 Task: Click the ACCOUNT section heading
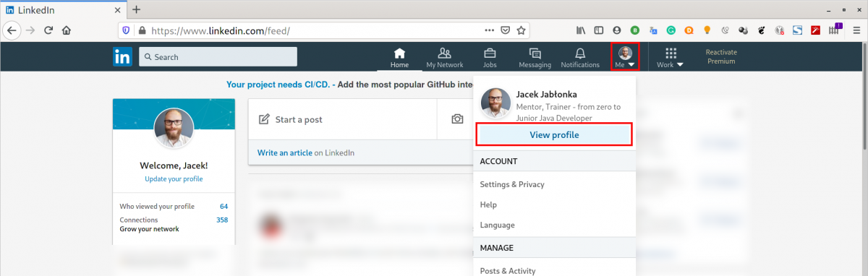(498, 161)
